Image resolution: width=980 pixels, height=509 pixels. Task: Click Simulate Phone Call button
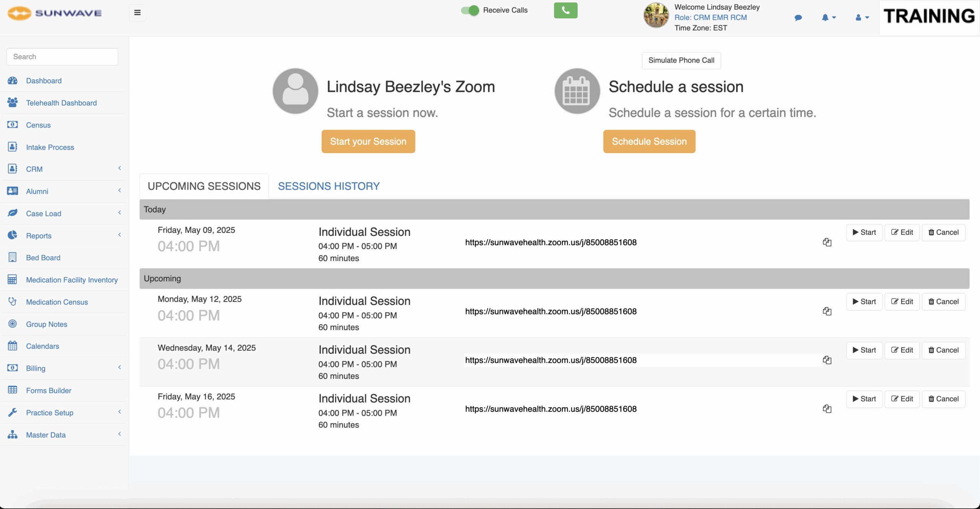(681, 61)
